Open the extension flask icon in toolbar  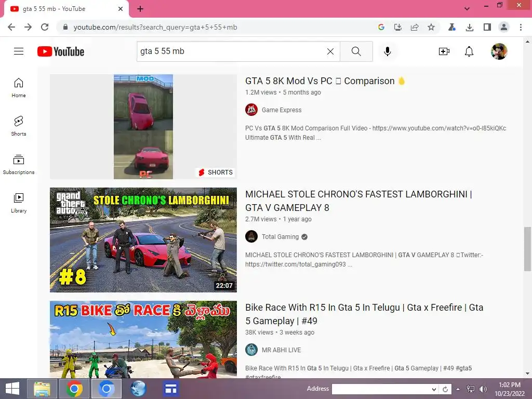[x=451, y=27]
